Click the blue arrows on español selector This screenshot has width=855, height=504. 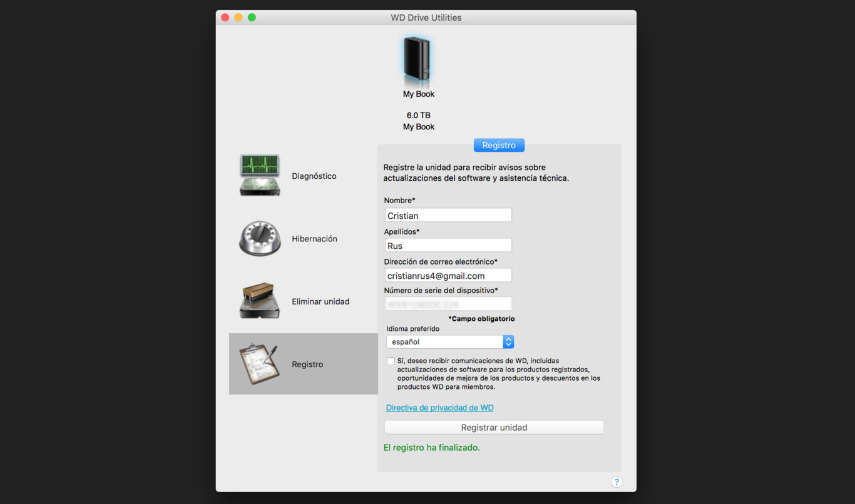(508, 342)
